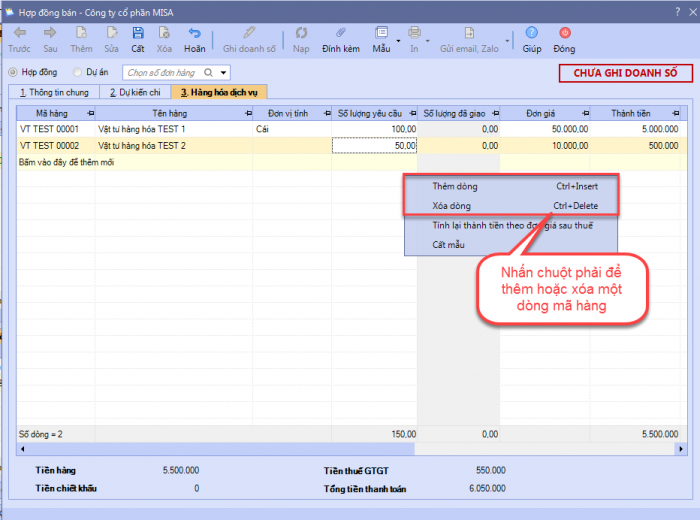Expand the Mẫu template dropdown arrow

(398, 40)
